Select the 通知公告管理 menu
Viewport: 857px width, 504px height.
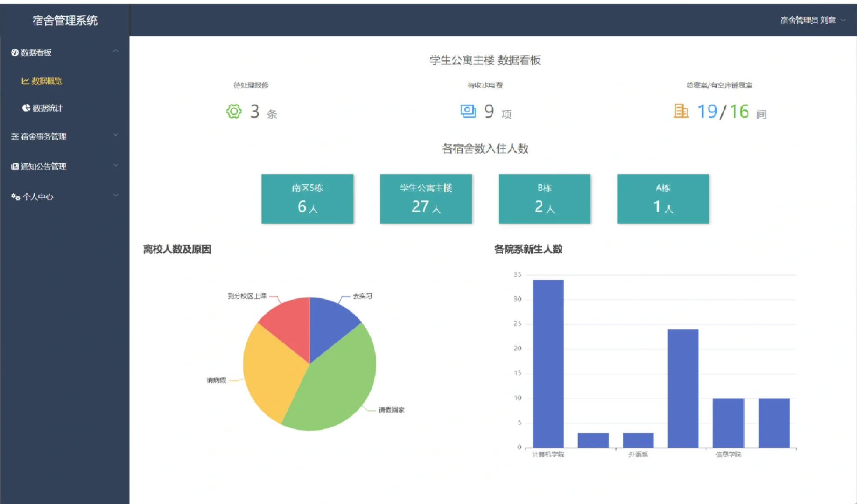pos(65,167)
